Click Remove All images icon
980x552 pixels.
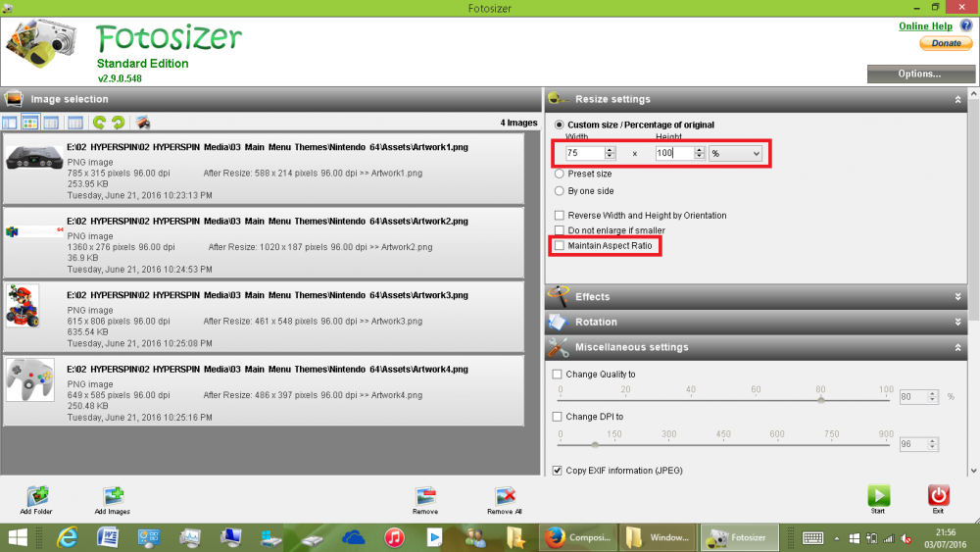[505, 500]
